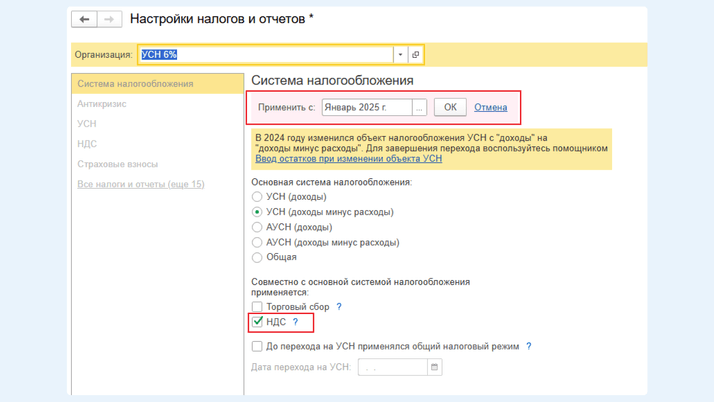Open the calendar picker for transition date
Screen dimensions: 714x402
tap(435, 367)
